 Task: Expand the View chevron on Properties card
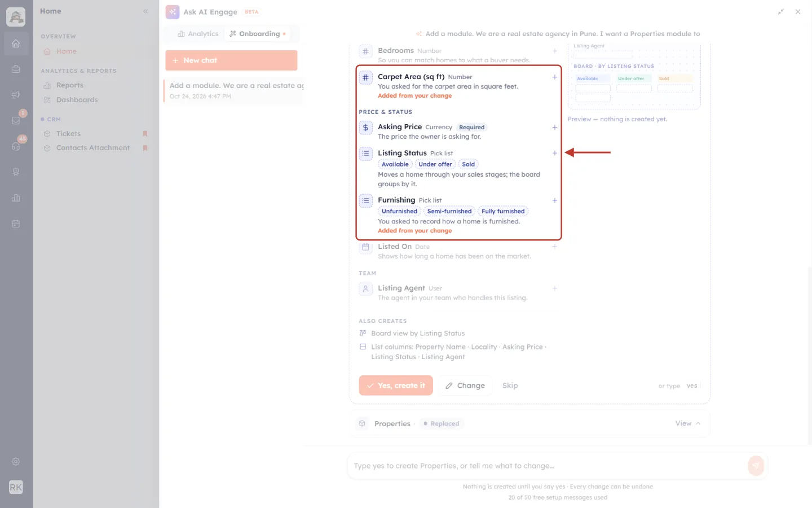[698, 423]
